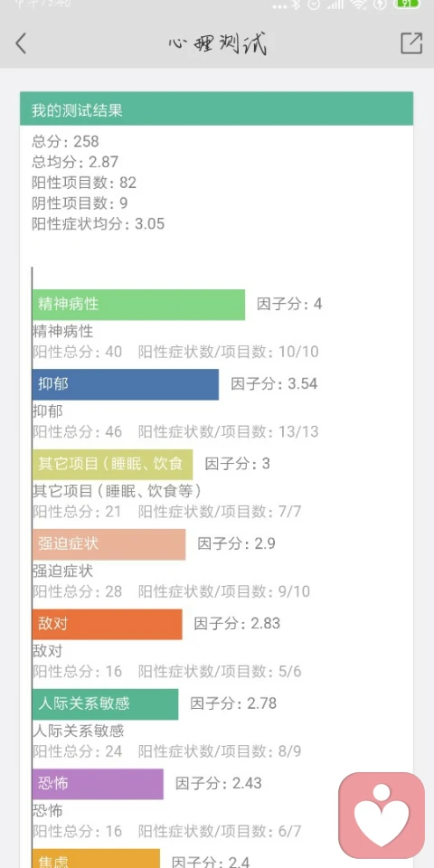Screen dimensions: 434x868
Task: Tap the battery indicator in status bar
Action: (408, 4)
